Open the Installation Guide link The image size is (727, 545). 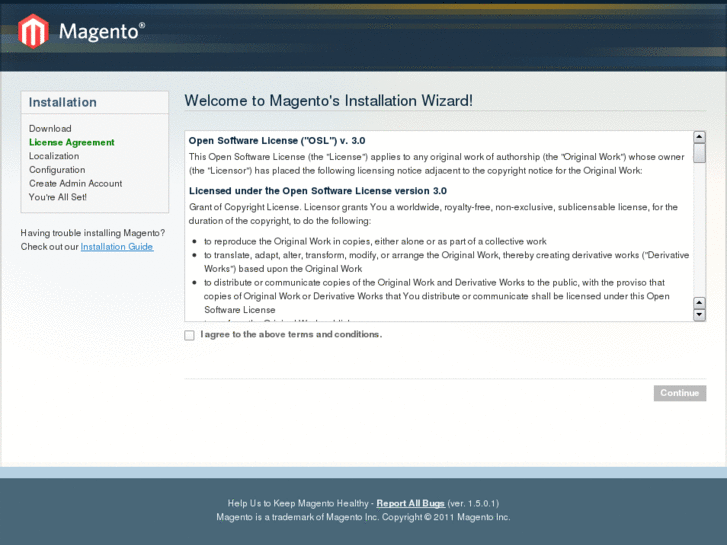point(117,247)
